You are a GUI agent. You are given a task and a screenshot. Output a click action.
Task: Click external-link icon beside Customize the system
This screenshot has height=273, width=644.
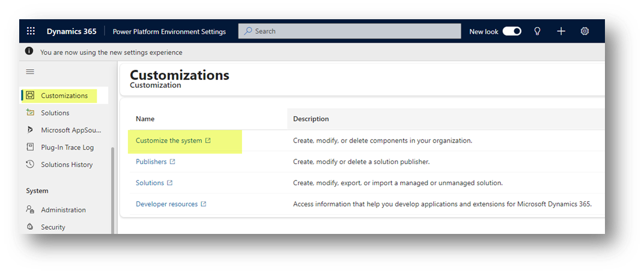208,141
